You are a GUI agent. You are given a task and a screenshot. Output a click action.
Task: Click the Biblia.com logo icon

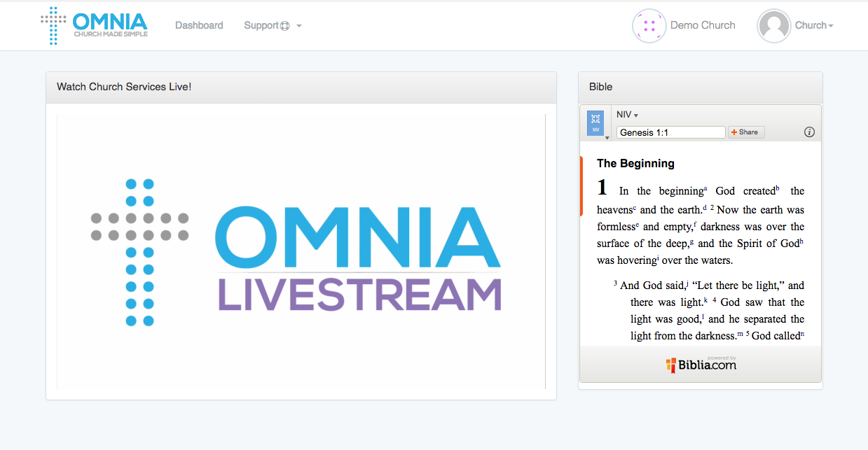[670, 364]
